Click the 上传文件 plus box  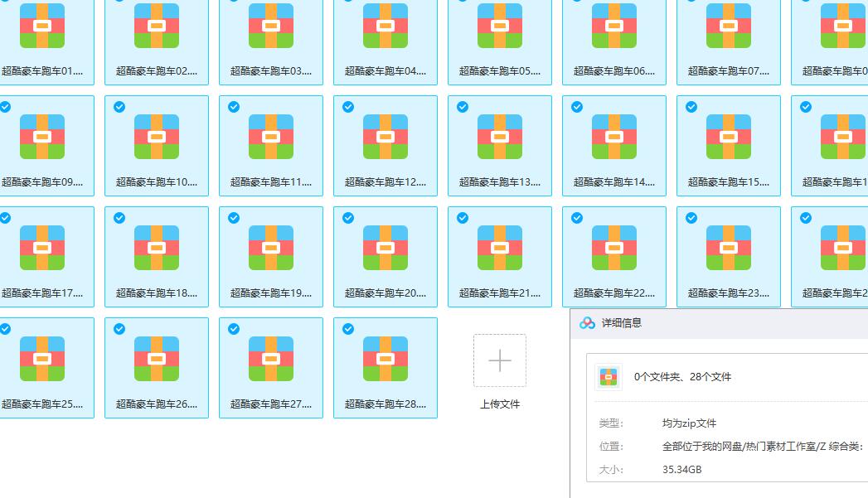point(500,360)
